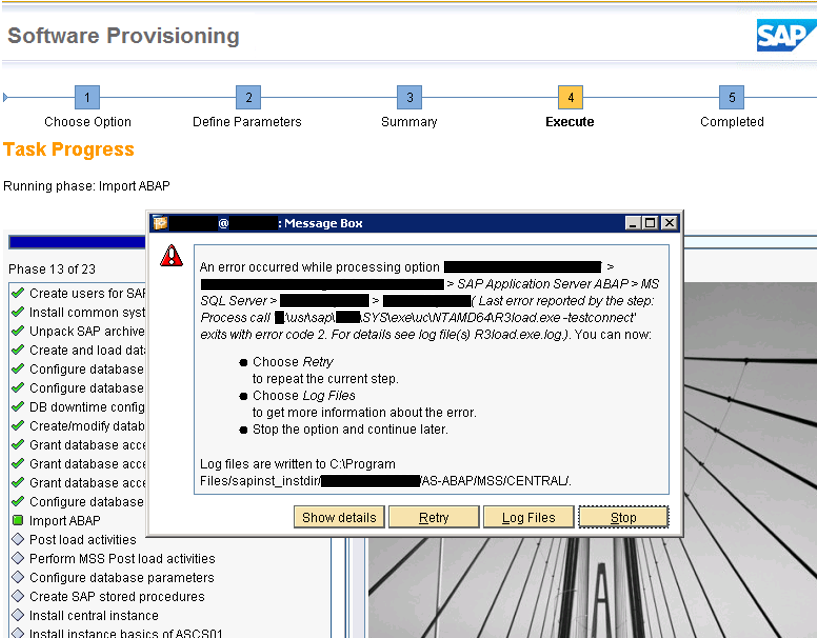Maximize the Message Box window
820x640 pixels.
pyautogui.click(x=650, y=223)
